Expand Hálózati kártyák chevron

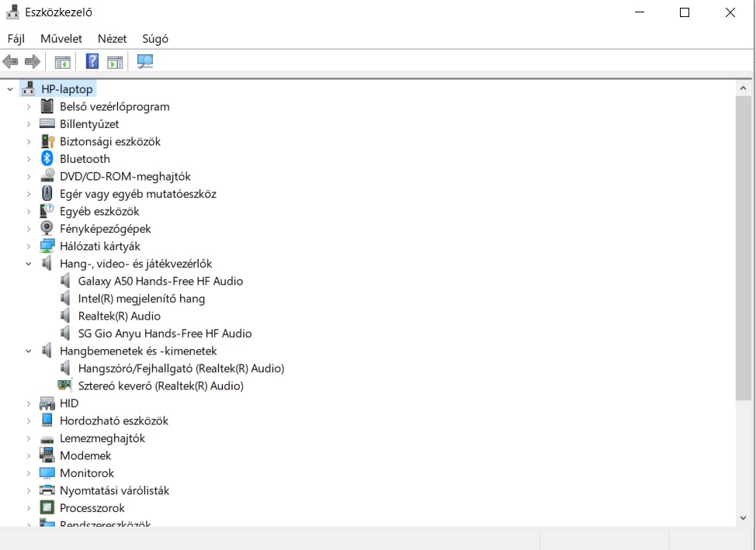pyautogui.click(x=29, y=247)
